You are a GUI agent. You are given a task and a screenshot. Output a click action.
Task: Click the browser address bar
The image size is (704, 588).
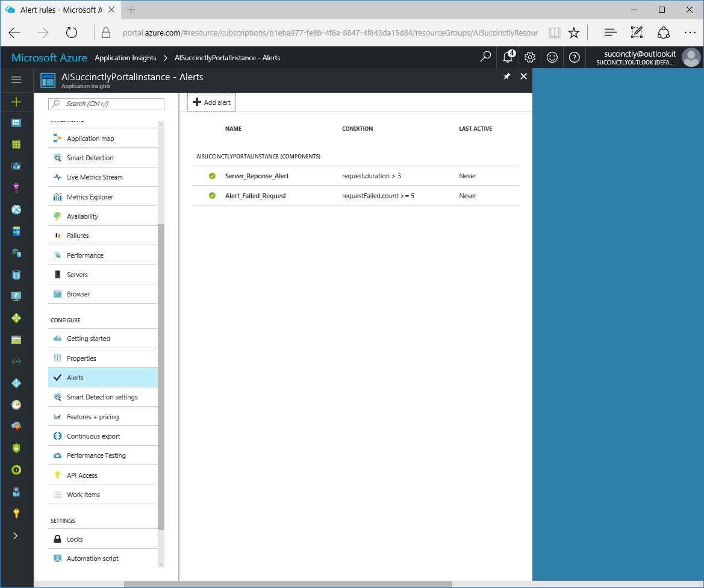coord(330,33)
